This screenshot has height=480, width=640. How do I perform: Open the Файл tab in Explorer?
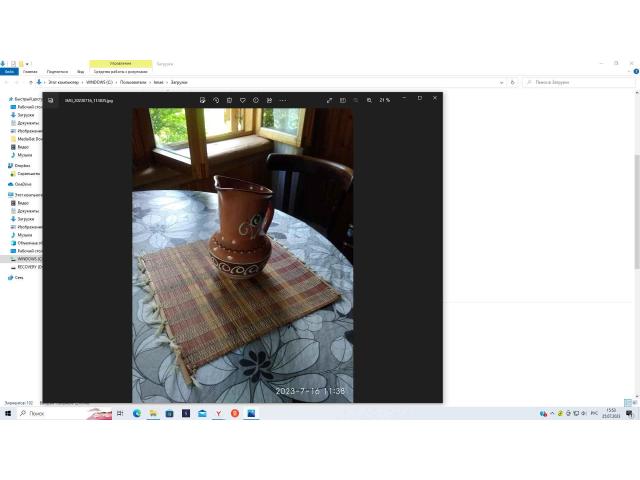pyautogui.click(x=9, y=71)
